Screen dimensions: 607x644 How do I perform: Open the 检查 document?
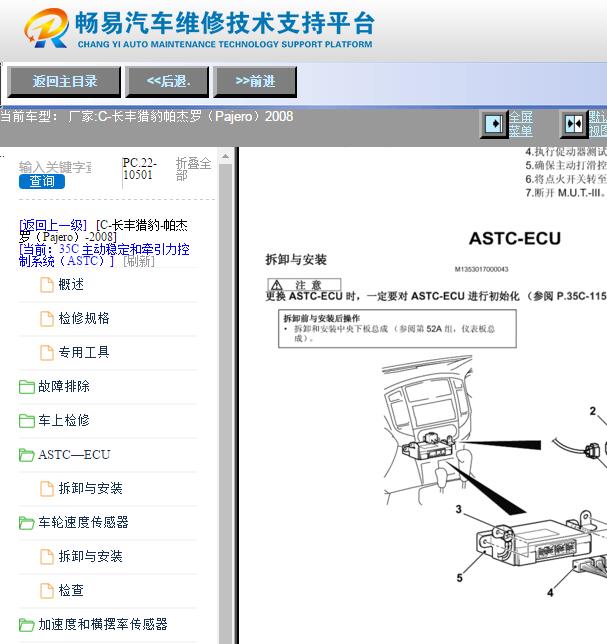tap(71, 591)
